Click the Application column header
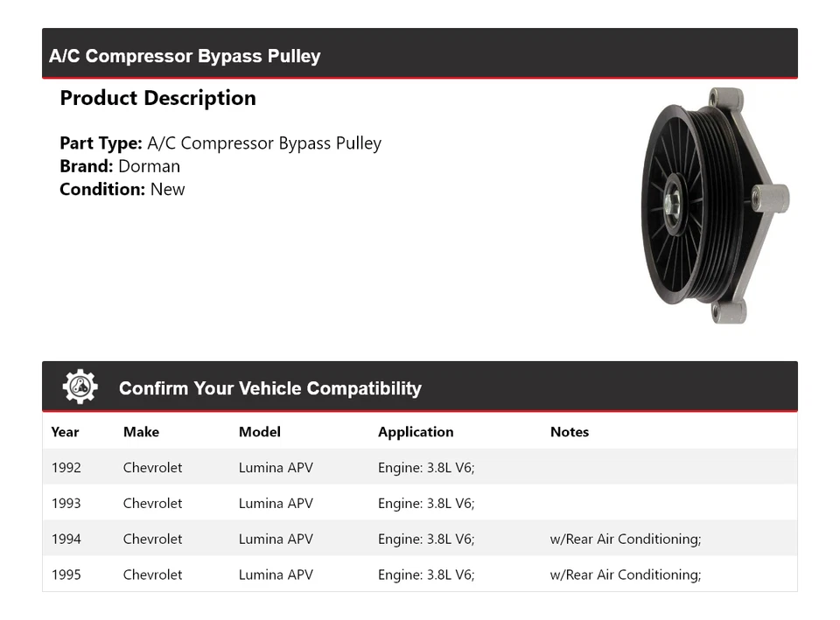This screenshot has width=840, height=620. [x=416, y=432]
